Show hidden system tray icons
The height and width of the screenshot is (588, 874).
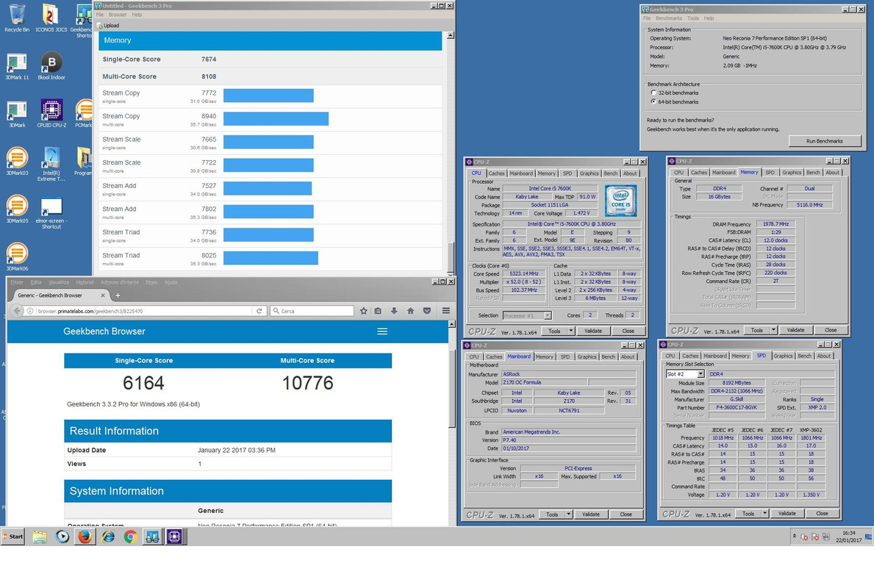pos(794,536)
